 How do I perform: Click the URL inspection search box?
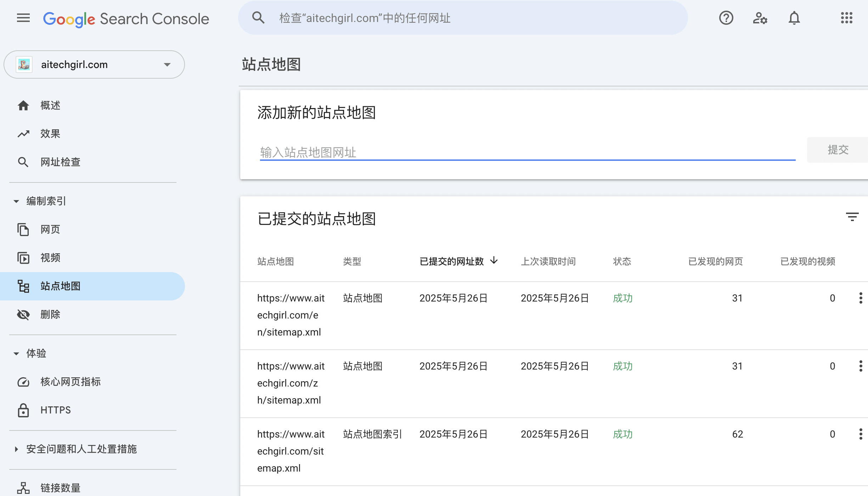click(463, 18)
